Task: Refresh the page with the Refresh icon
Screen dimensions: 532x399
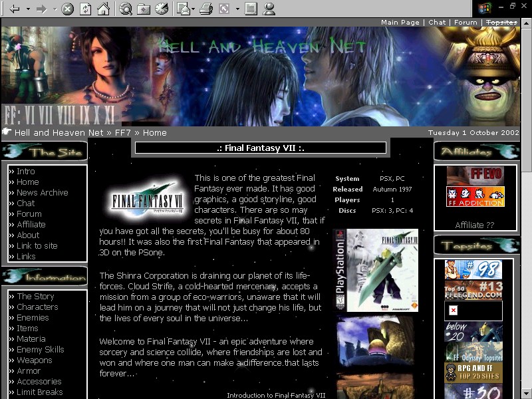Action: point(85,9)
